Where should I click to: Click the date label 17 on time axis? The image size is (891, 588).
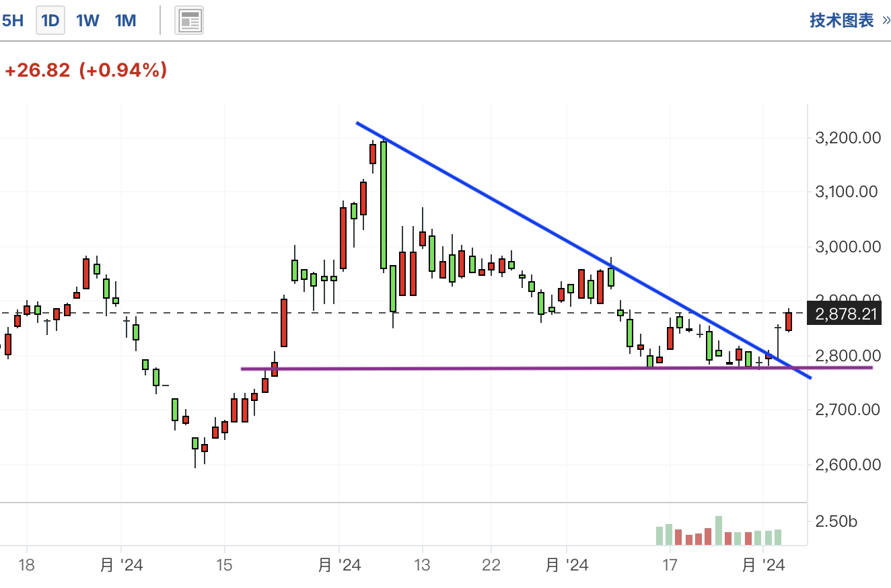pos(670,564)
